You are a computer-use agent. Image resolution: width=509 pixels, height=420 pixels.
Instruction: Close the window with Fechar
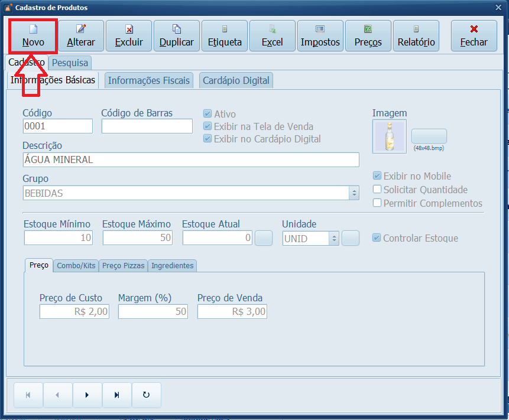coord(474,35)
